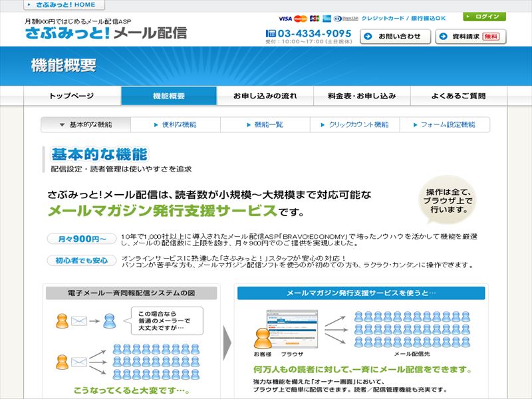Click the large gray arrow between diagrams
The width and height of the screenshot is (532, 399).
tap(227, 342)
